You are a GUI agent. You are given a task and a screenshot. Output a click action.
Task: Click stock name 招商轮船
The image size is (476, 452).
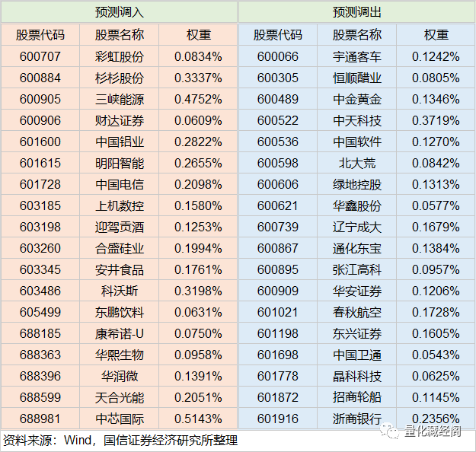pyautogui.click(x=356, y=397)
